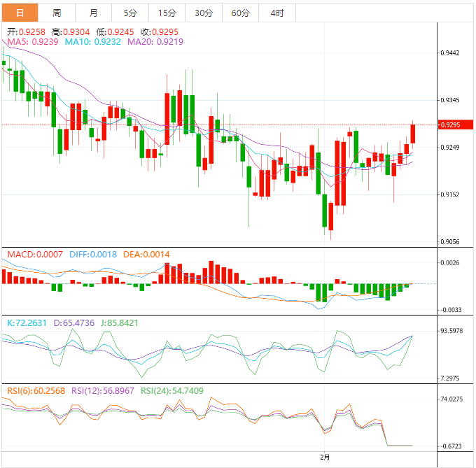
Task: Switch to the 周 weekly tab
Action: [56, 13]
